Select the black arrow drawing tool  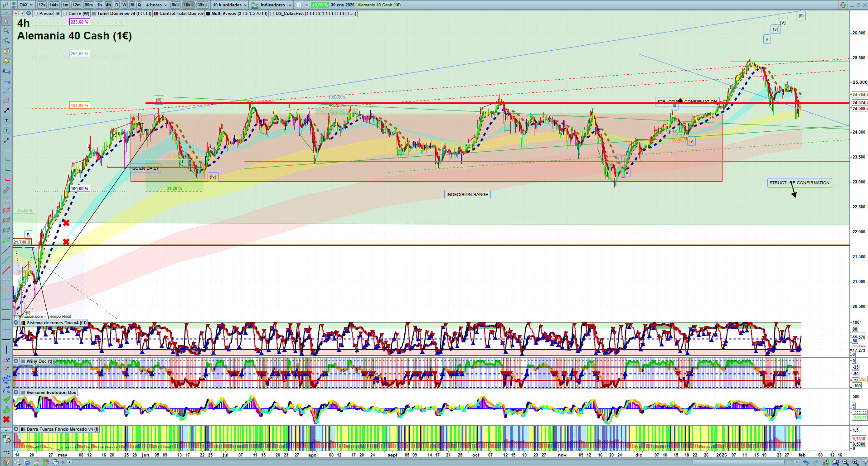[x=6, y=110]
